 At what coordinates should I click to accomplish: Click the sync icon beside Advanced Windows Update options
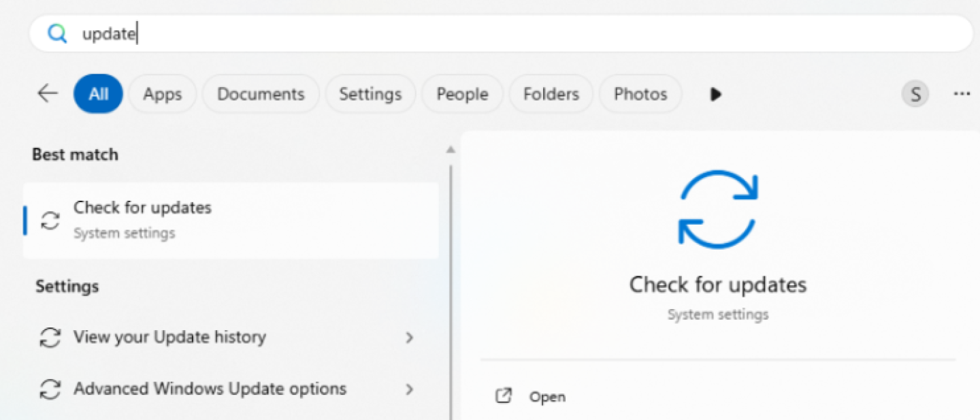pyautogui.click(x=50, y=389)
